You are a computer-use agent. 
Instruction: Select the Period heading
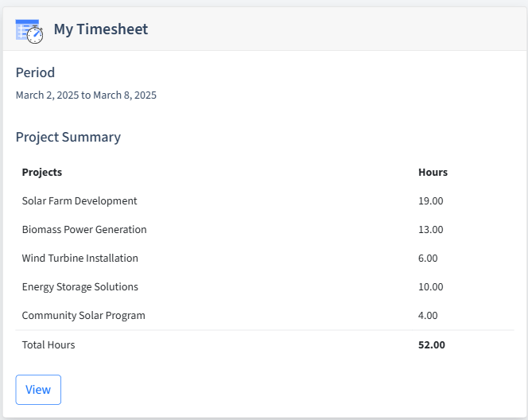coord(35,72)
